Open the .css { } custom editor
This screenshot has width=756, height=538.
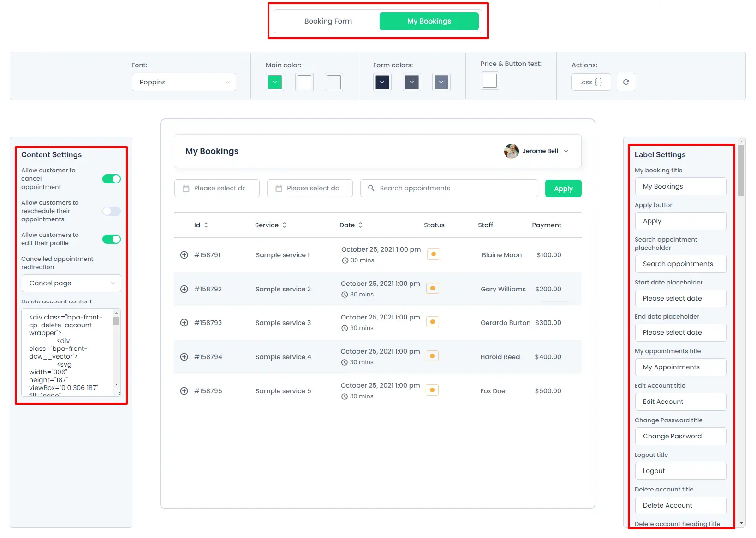click(591, 82)
